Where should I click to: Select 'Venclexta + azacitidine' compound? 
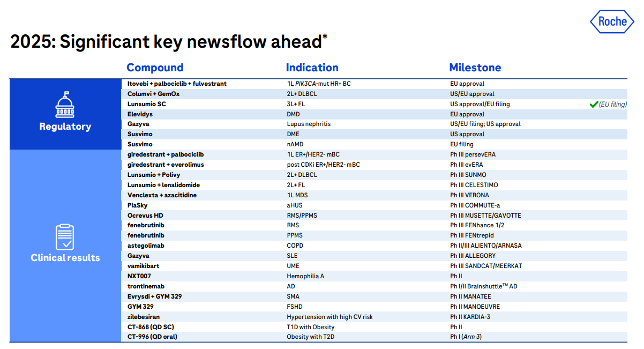tap(162, 195)
